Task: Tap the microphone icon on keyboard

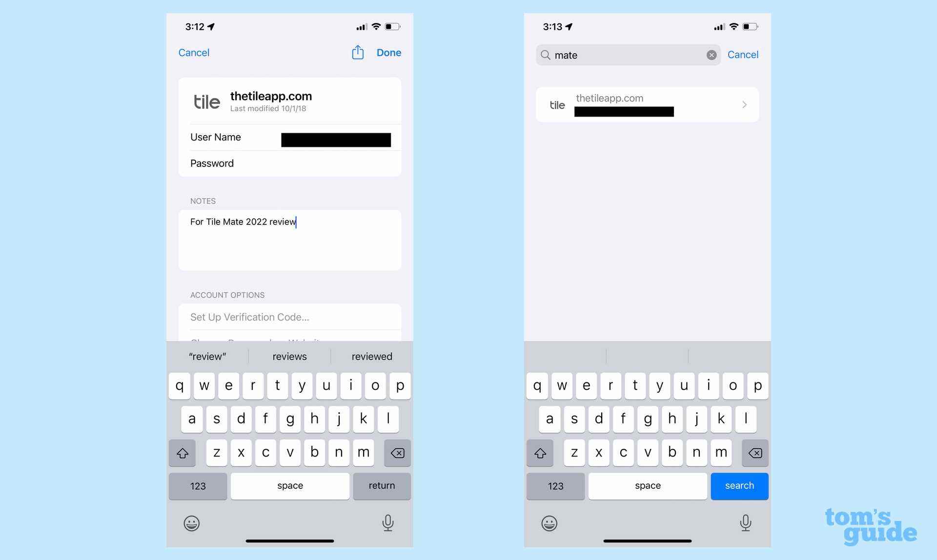Action: [388, 522]
